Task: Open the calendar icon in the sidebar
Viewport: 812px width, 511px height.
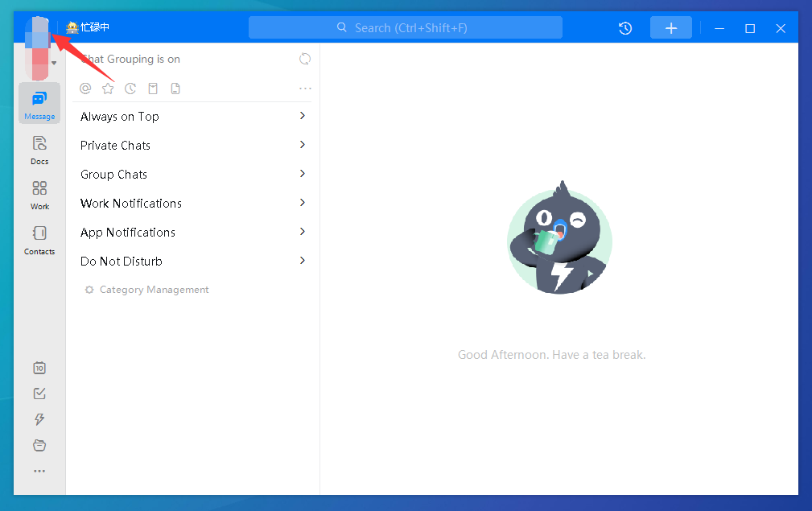Action: click(39, 368)
